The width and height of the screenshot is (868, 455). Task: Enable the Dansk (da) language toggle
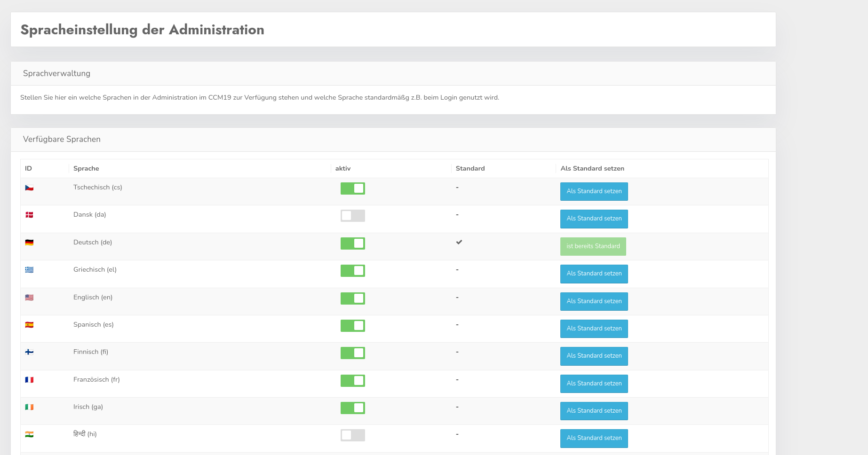(352, 216)
